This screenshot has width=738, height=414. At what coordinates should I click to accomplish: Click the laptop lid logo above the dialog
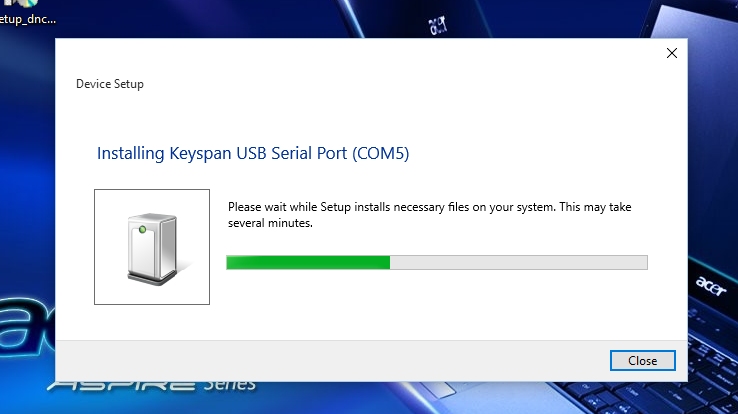coord(436,22)
